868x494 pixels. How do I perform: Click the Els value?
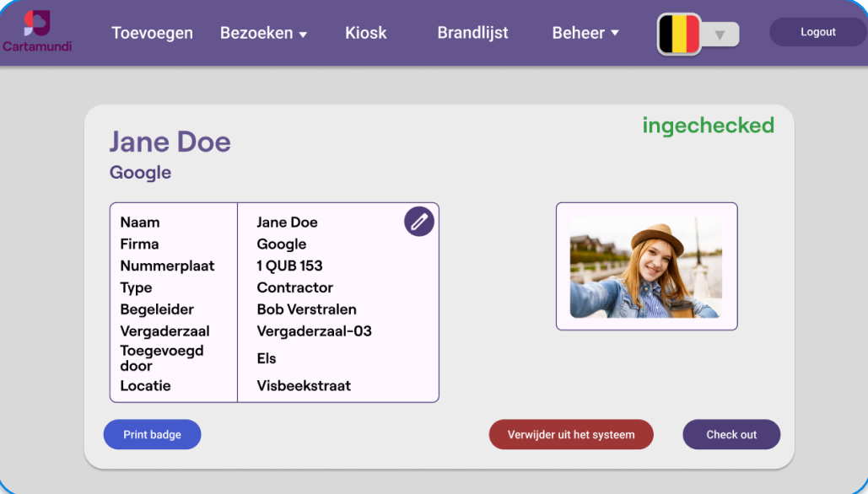coord(267,358)
